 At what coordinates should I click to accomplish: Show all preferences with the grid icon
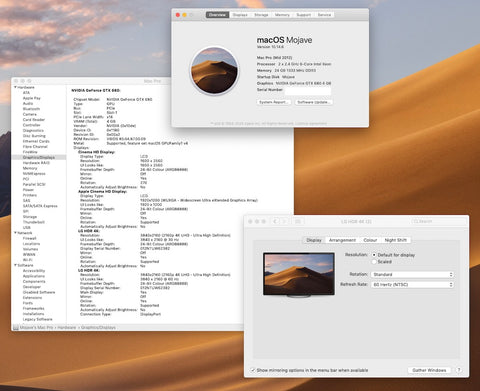(298, 221)
